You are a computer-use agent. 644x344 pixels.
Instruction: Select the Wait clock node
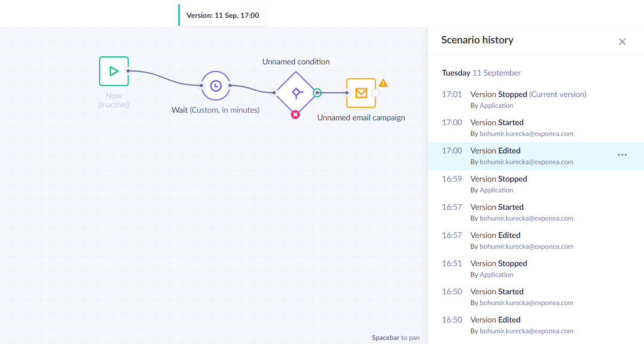216,85
